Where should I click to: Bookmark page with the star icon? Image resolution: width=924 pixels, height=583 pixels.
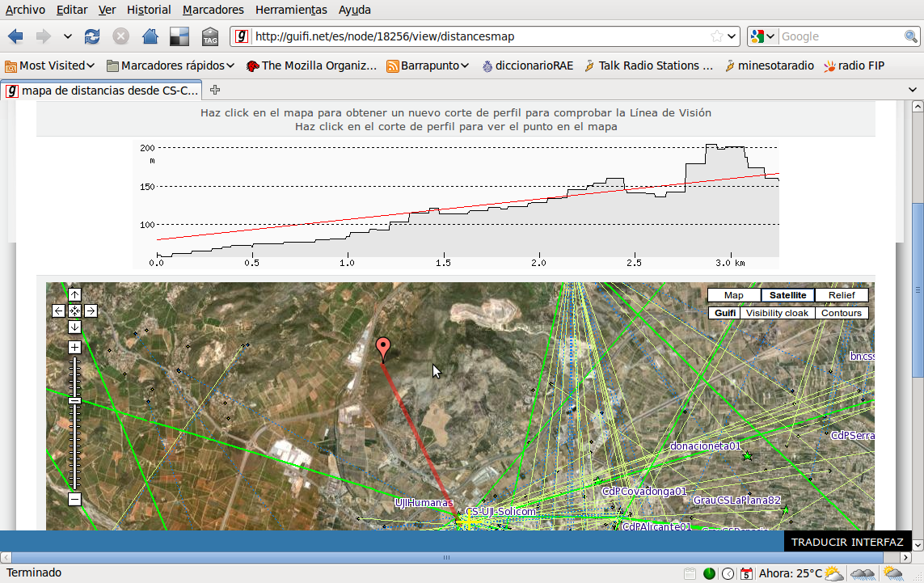tap(716, 36)
